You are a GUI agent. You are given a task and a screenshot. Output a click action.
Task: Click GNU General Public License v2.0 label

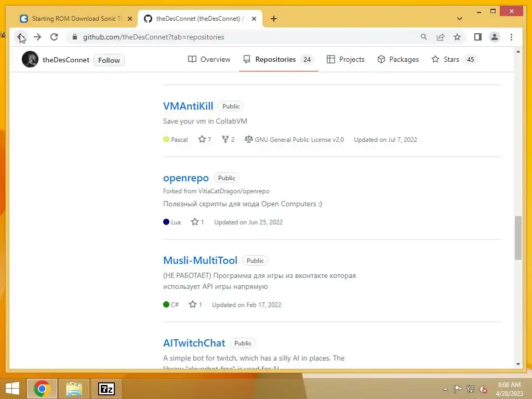pos(299,139)
